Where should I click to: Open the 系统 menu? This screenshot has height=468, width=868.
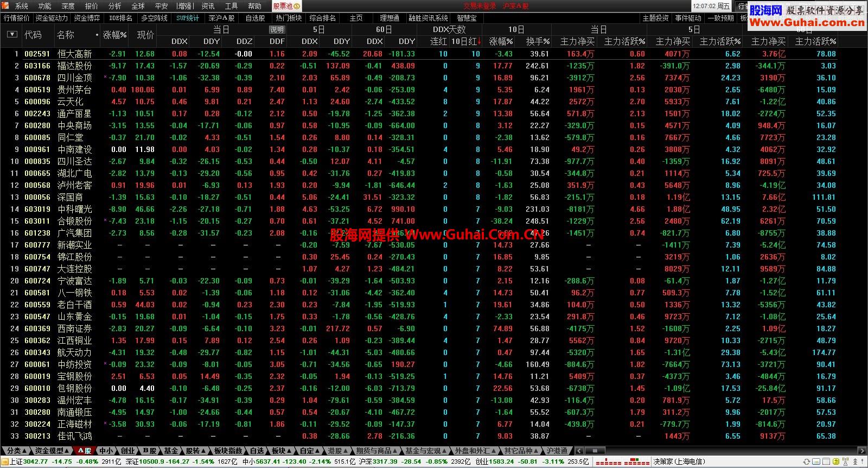coord(22,6)
